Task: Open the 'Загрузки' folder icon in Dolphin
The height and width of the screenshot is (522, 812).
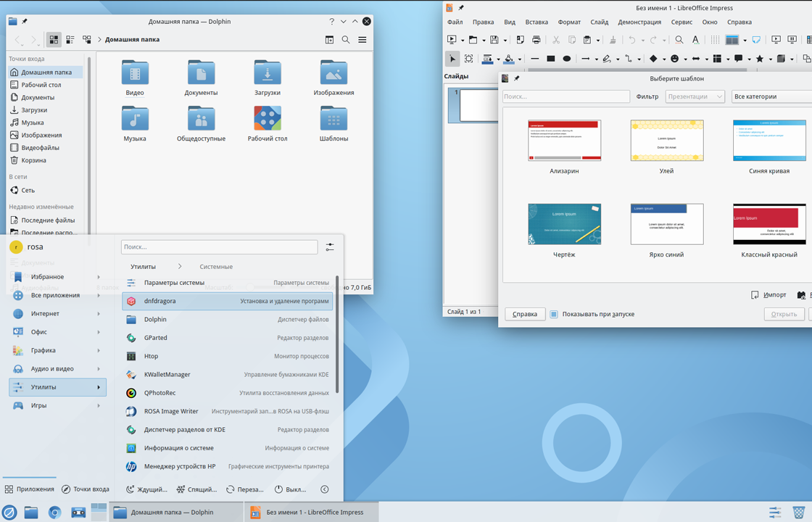Action: pyautogui.click(x=268, y=72)
